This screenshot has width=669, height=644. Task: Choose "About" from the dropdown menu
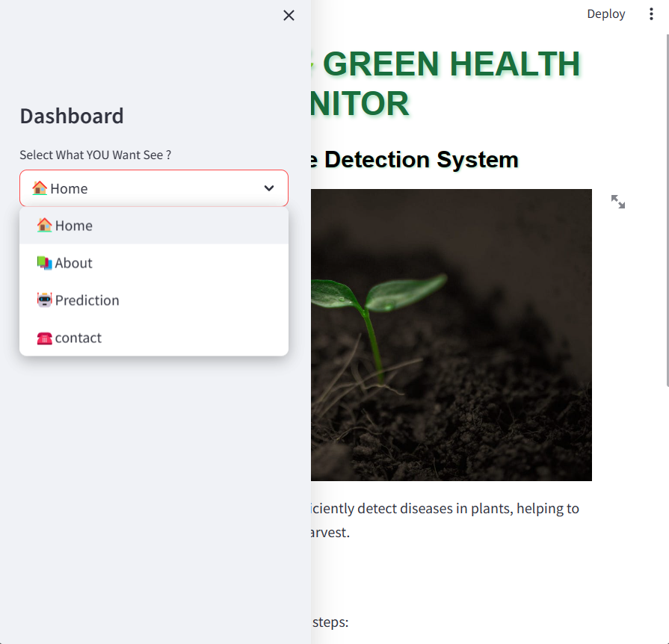[73, 262]
